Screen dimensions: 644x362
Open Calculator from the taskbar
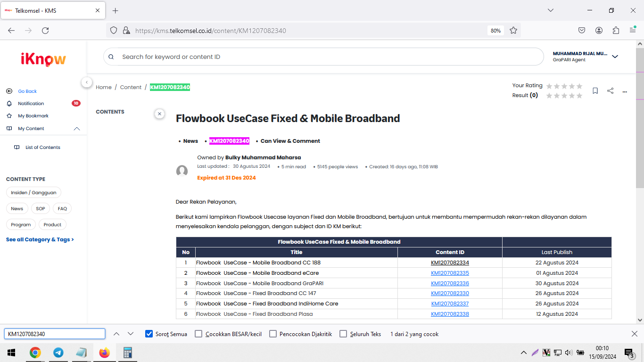[x=127, y=353]
